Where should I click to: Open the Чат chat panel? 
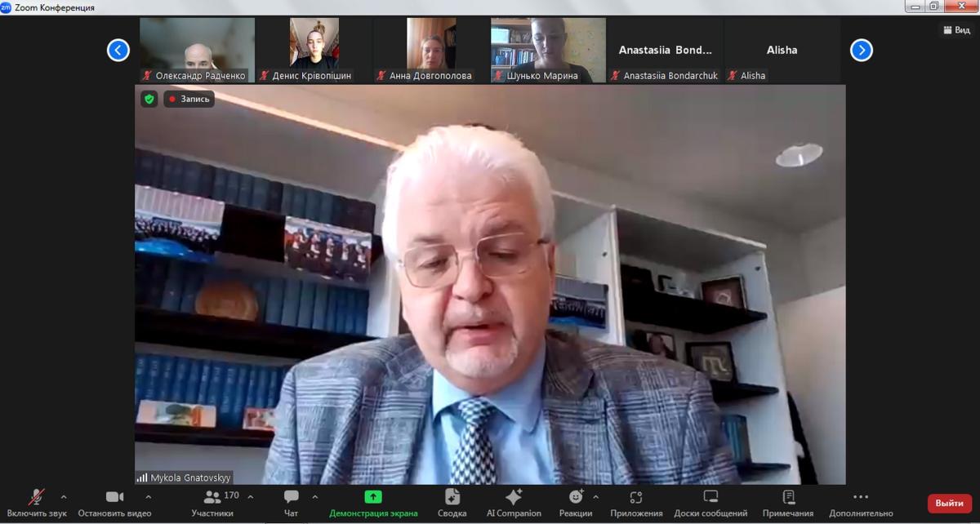(x=291, y=504)
